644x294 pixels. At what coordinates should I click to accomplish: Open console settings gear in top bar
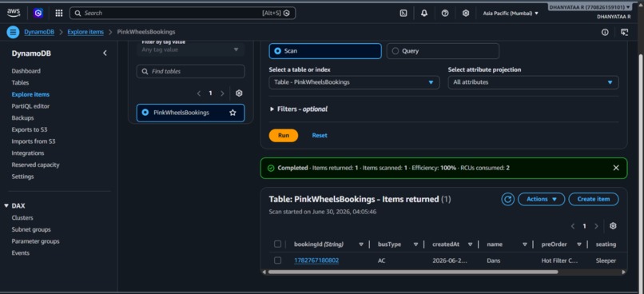tap(465, 13)
